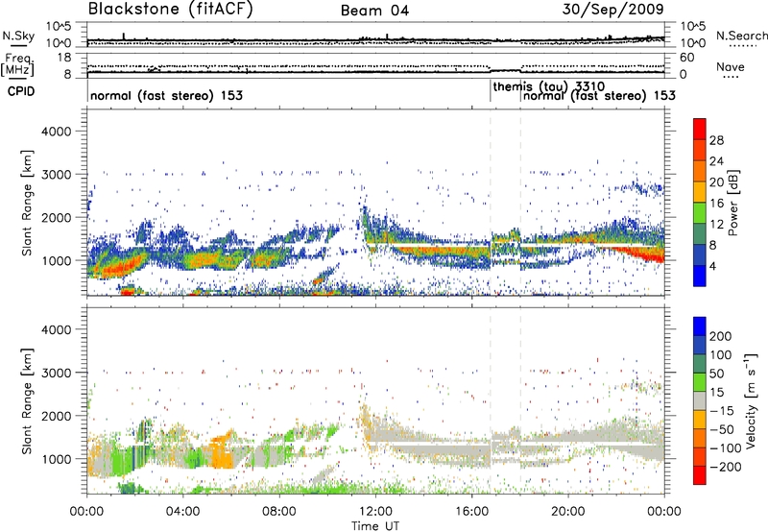Click the '04:00' time axis label
Screen dimensions: 768x532
182,512
